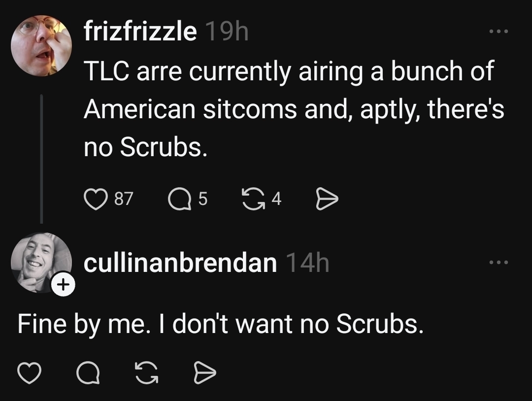This screenshot has width=532, height=401.
Task: Follow cullinanbrendan using plus badge
Action: click(x=64, y=285)
